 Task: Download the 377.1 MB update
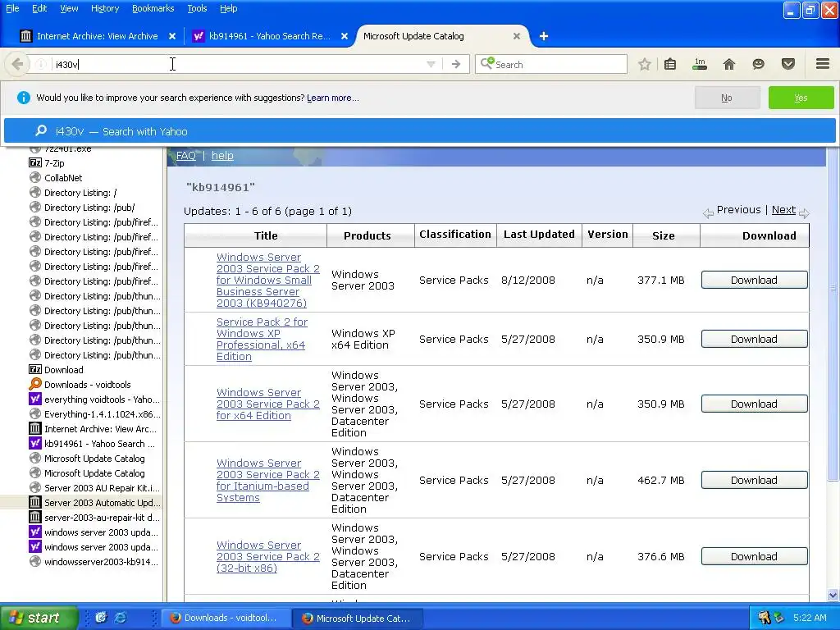pos(755,281)
